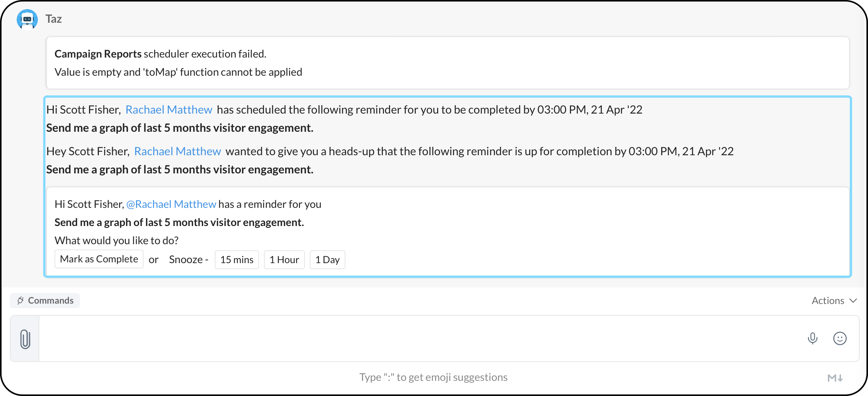This screenshot has height=396, width=868.
Task: Click the Commands plug icon
Action: pos(20,301)
